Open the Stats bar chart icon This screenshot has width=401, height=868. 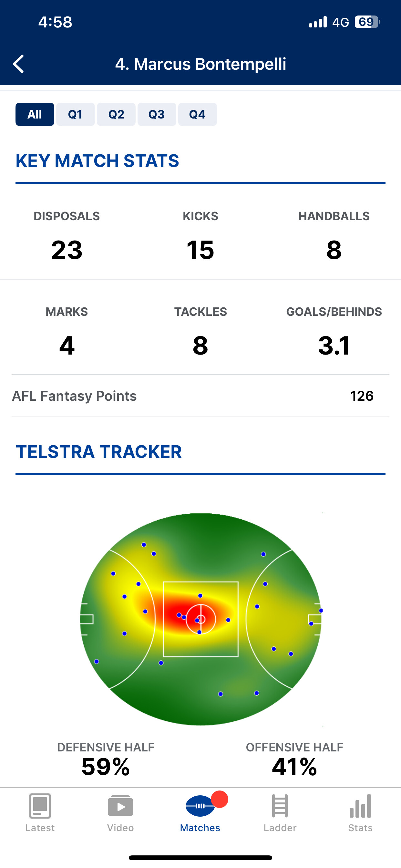coord(360,806)
